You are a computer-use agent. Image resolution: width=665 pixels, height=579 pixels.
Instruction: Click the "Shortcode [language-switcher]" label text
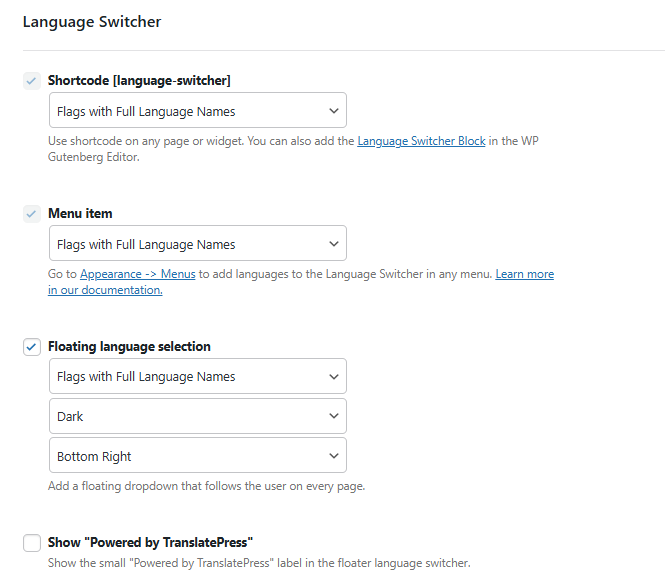pyautogui.click(x=139, y=81)
